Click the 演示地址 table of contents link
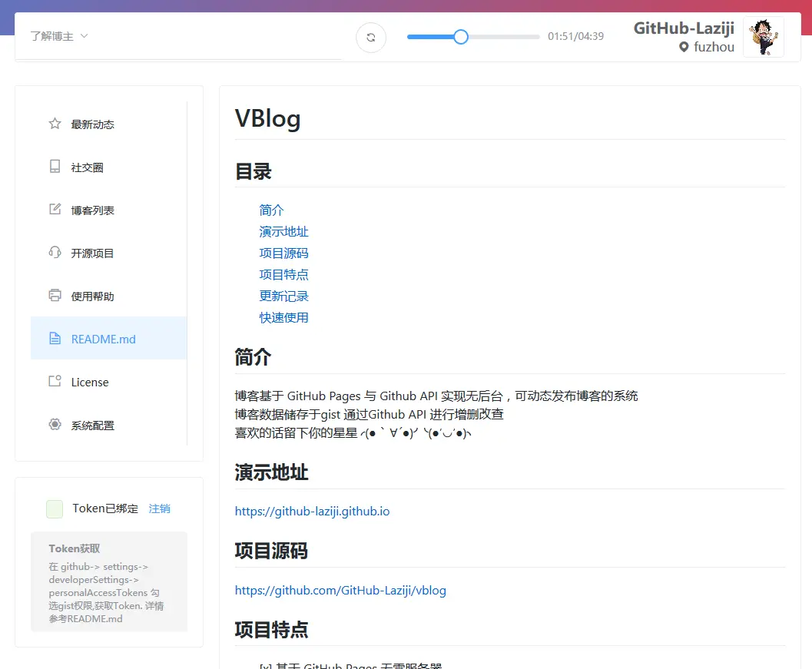The image size is (812, 669). point(283,231)
